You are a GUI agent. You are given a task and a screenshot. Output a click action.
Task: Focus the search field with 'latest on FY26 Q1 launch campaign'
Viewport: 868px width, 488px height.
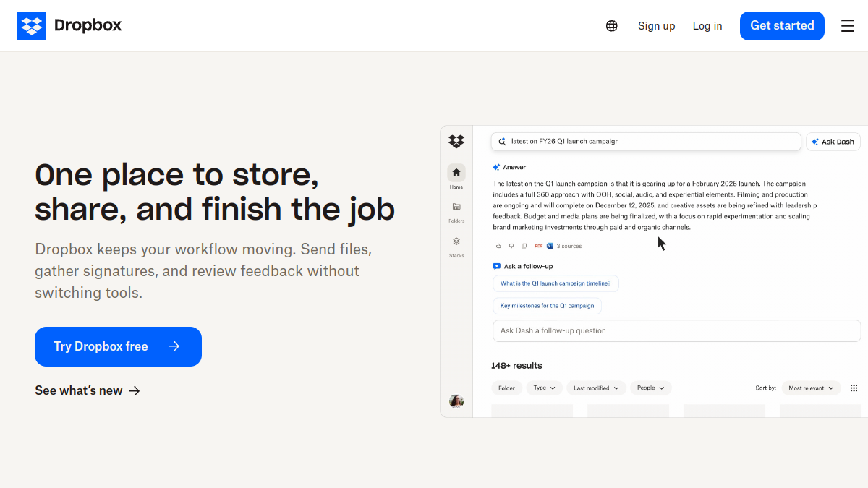[646, 142]
